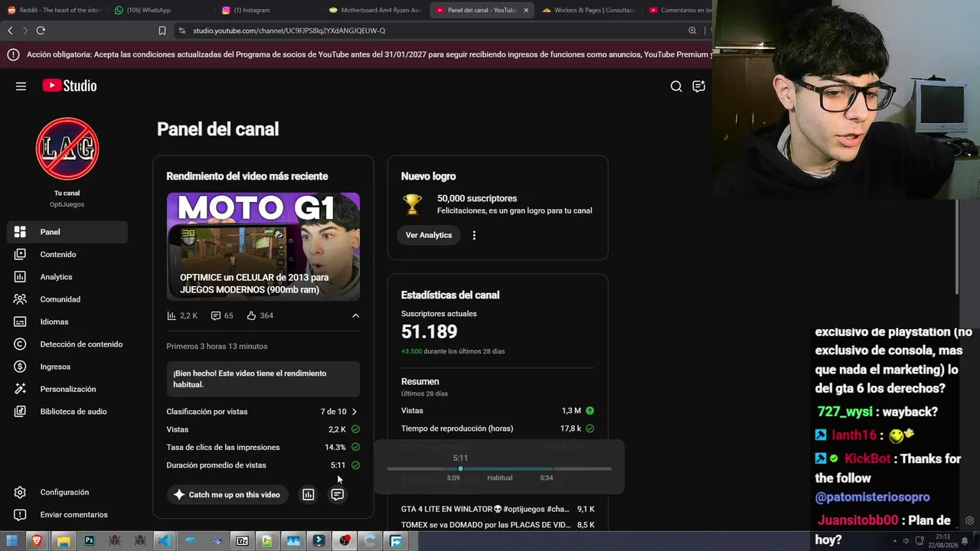Viewport: 980px width, 551px height.
Task: Open the MOTO G1 video thumbnail
Action: pos(263,246)
